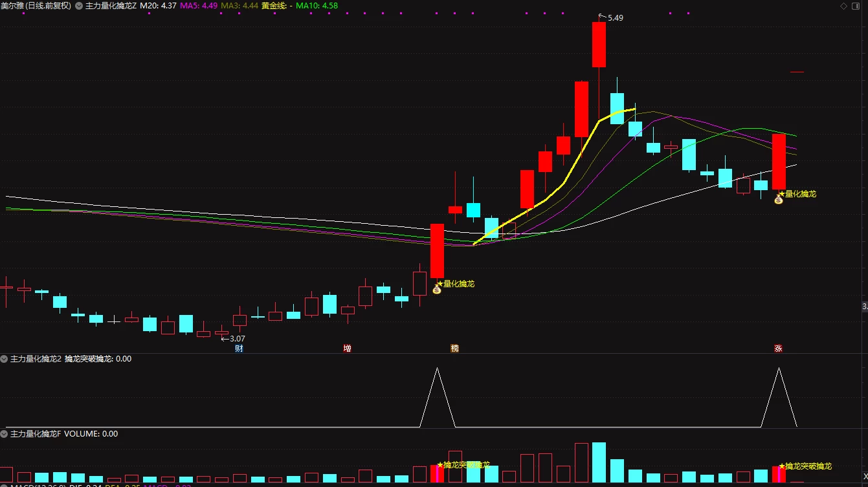Click the red candle above the latest 量化擒龙 signal
Viewport: 868px width, 487px height.
point(779,162)
